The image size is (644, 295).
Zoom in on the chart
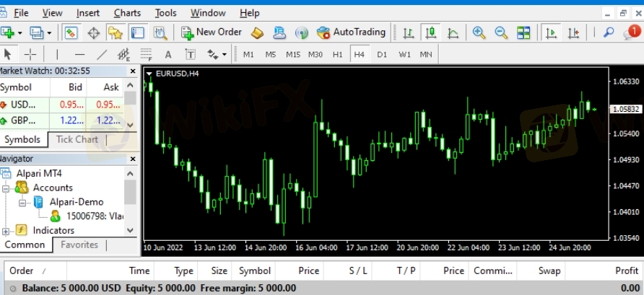click(x=479, y=32)
